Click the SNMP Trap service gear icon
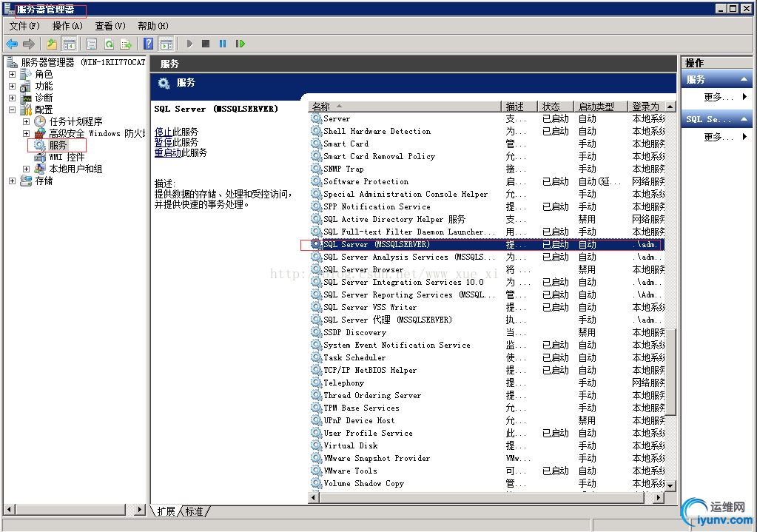 (316, 169)
